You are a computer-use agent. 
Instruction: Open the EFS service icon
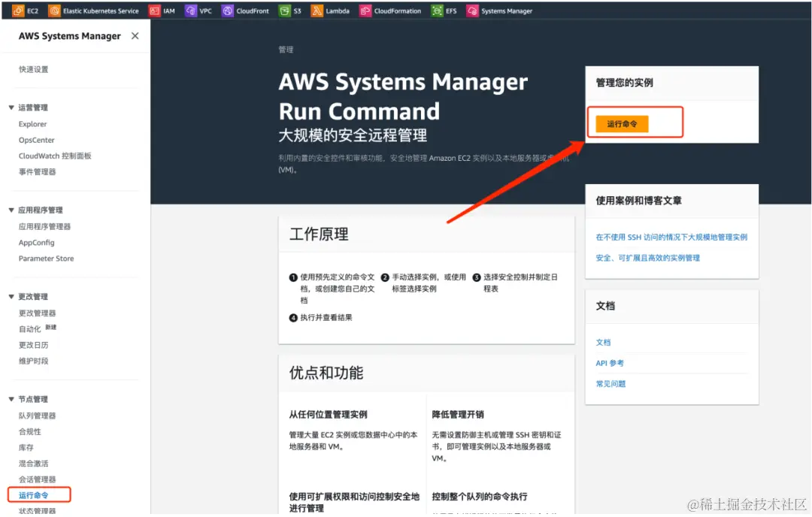point(437,11)
